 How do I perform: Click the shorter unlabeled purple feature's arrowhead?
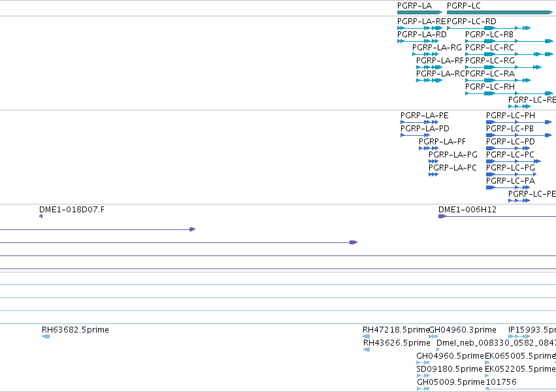pyautogui.click(x=193, y=229)
